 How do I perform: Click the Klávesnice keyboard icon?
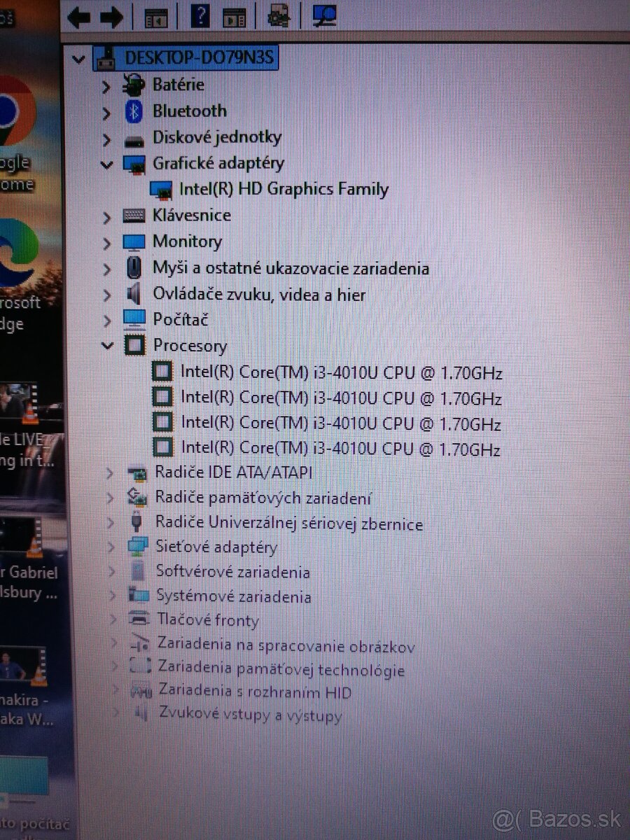[134, 216]
